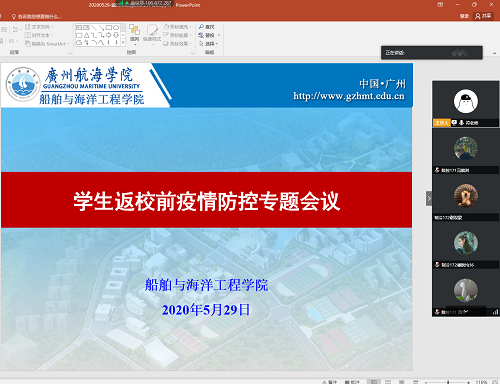Click the Convert to SmartArt icon

click(x=27, y=44)
